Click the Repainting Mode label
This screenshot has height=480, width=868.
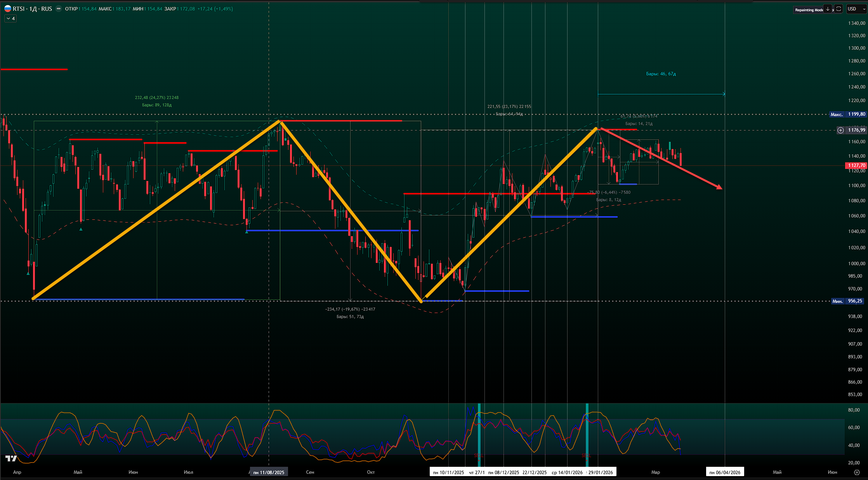click(809, 10)
